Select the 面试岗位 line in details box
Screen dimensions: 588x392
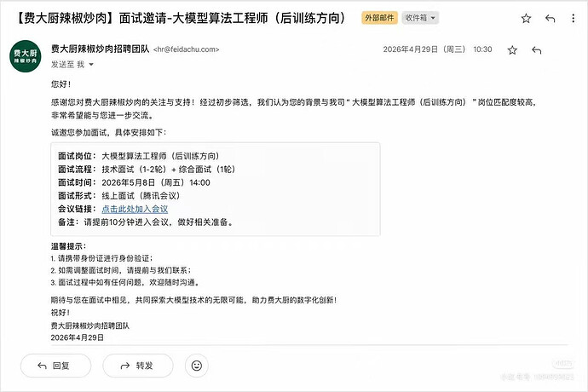coord(139,156)
